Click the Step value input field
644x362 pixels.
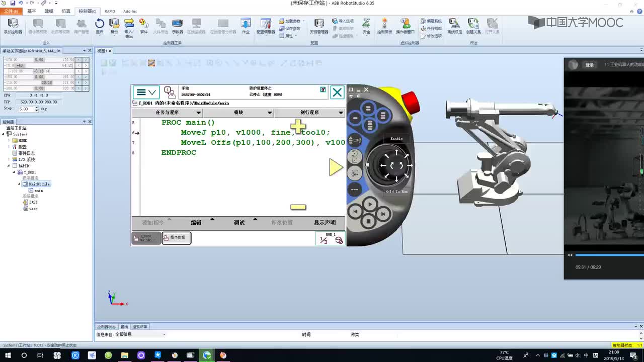28,109
